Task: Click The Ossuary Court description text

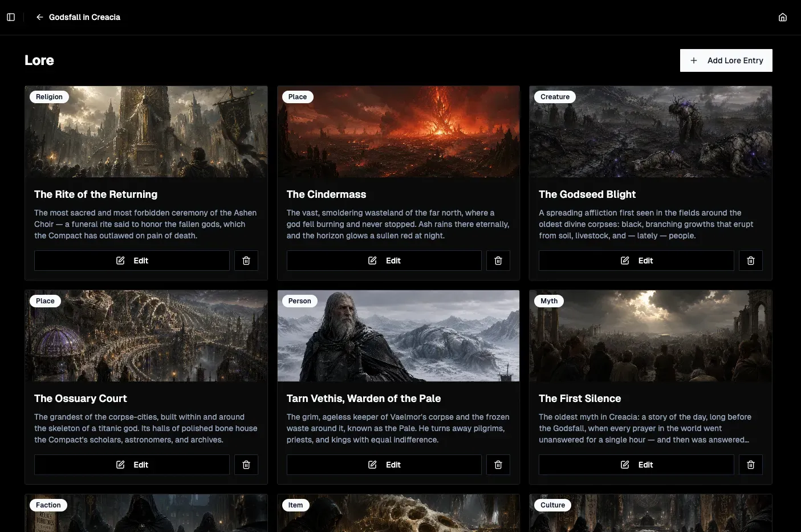Action: pyautogui.click(x=146, y=428)
